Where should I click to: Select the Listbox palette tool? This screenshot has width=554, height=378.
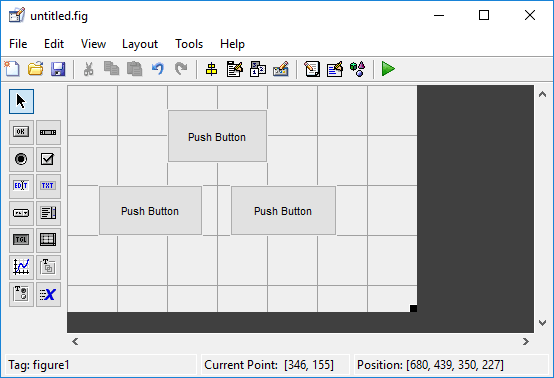(48, 213)
